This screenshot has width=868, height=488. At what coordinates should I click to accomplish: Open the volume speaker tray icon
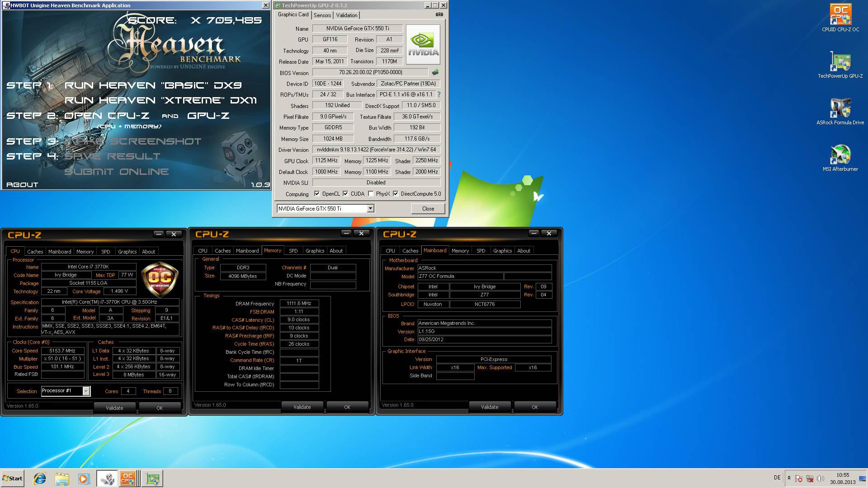point(821,479)
